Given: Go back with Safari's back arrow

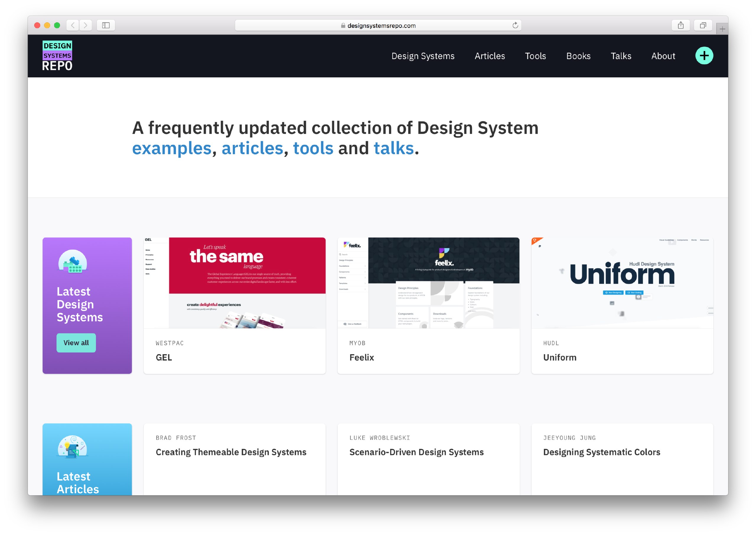Looking at the screenshot, I should (73, 25).
